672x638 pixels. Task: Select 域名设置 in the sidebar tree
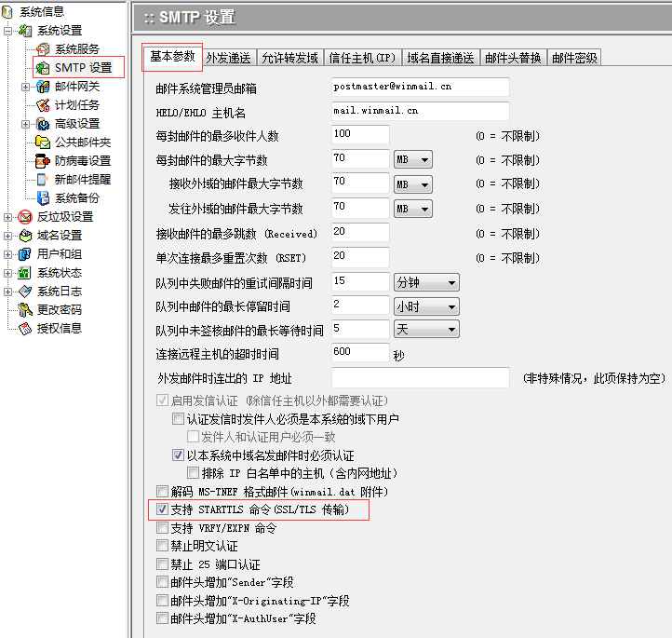pyautogui.click(x=59, y=236)
